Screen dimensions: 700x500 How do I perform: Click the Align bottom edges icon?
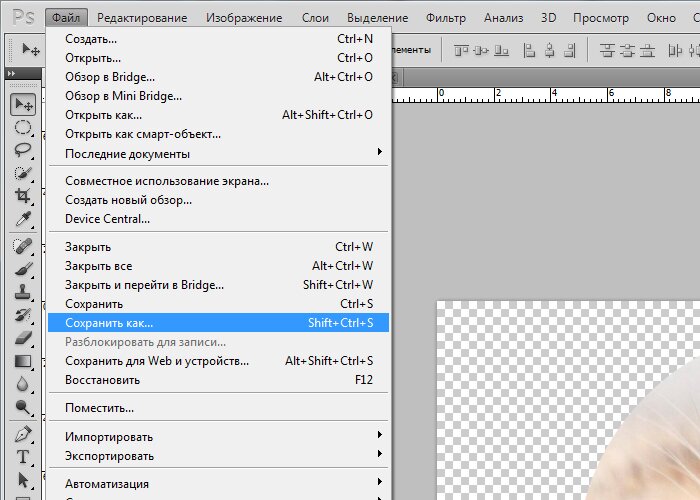(x=501, y=51)
